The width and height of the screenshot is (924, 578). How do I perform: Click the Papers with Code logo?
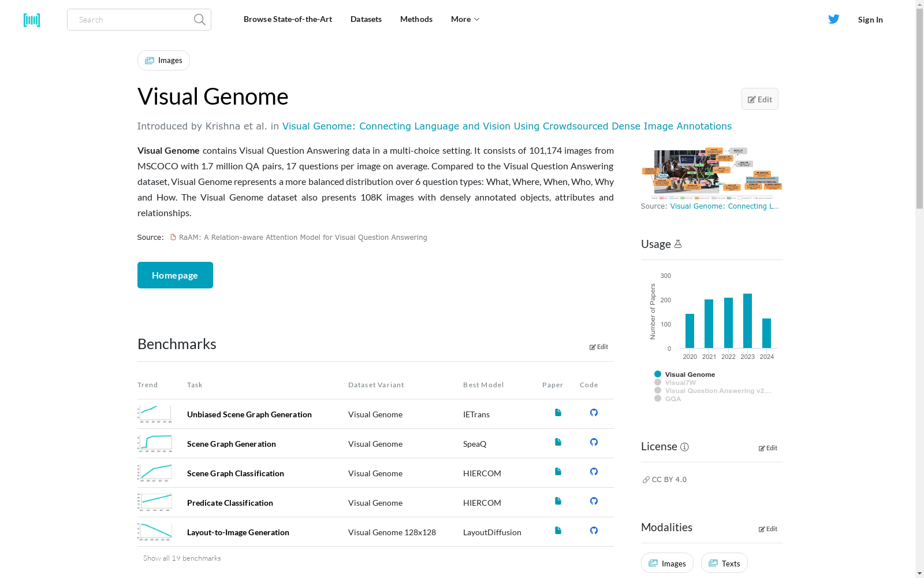pos(32,20)
